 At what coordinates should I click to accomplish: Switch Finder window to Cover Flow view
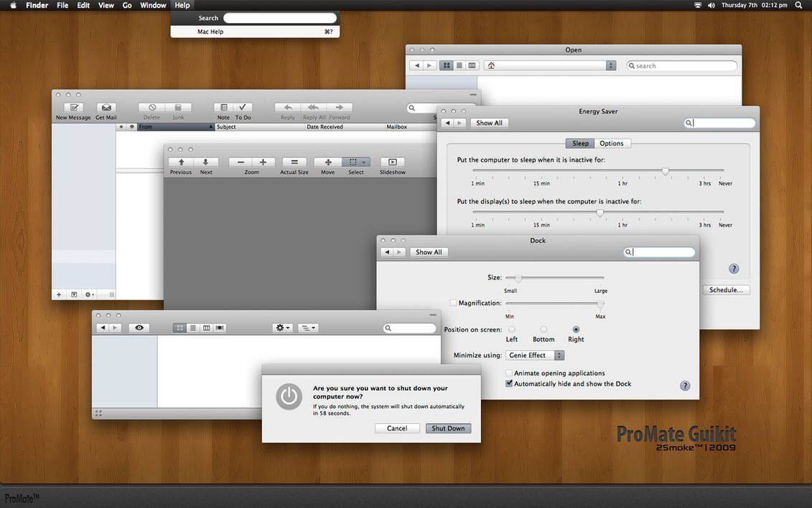click(x=220, y=328)
